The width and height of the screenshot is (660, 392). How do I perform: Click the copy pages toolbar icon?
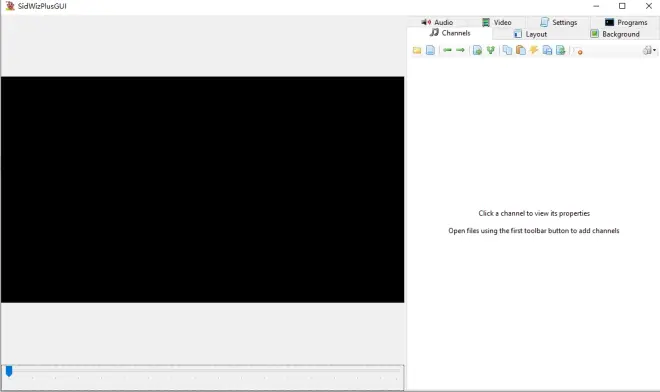pos(508,50)
